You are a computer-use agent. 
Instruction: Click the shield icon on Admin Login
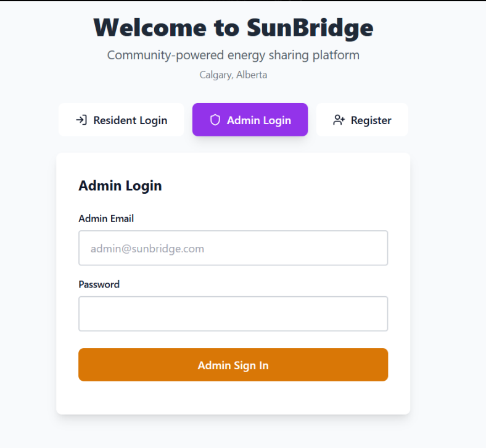pos(215,120)
